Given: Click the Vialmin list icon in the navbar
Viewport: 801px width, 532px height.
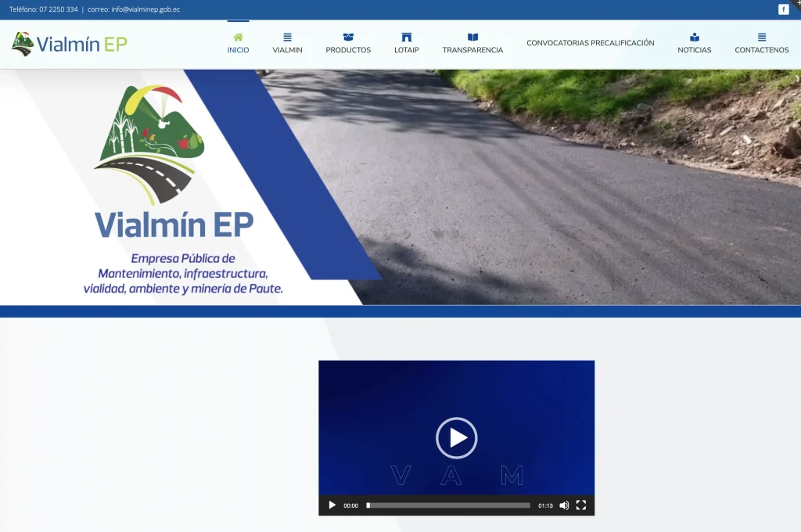Looking at the screenshot, I should click(x=287, y=36).
